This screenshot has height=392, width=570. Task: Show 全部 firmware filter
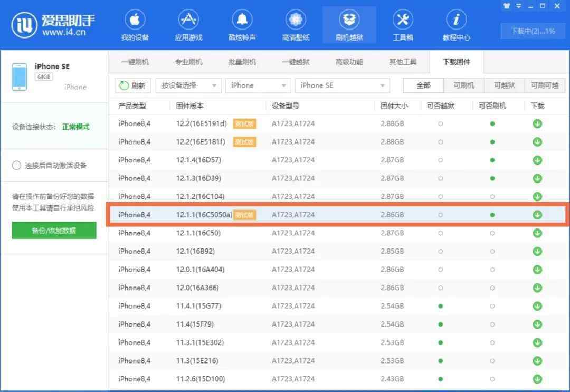[423, 85]
